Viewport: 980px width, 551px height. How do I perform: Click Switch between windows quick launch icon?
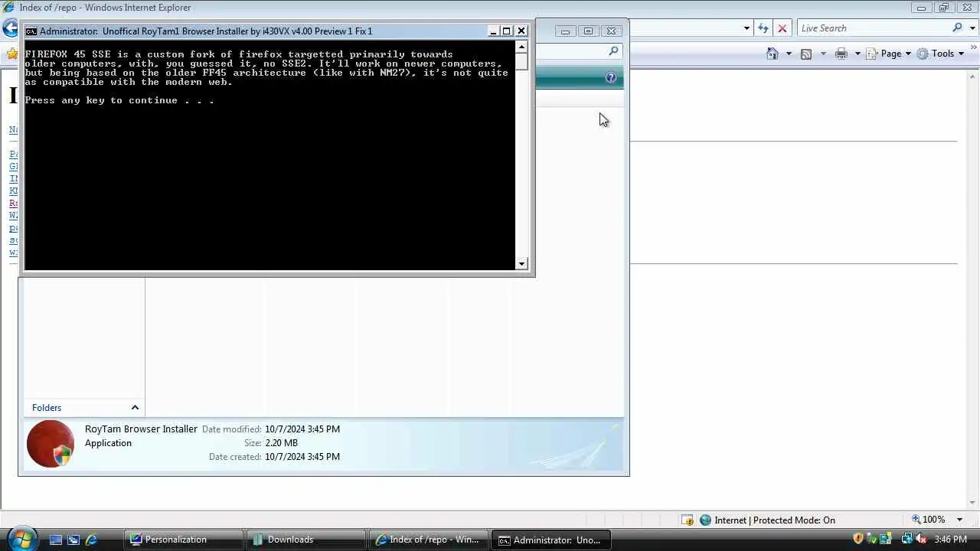pos(73,540)
